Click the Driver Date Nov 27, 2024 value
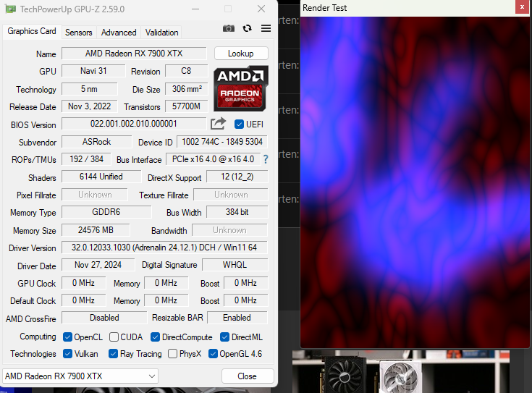 (98, 265)
